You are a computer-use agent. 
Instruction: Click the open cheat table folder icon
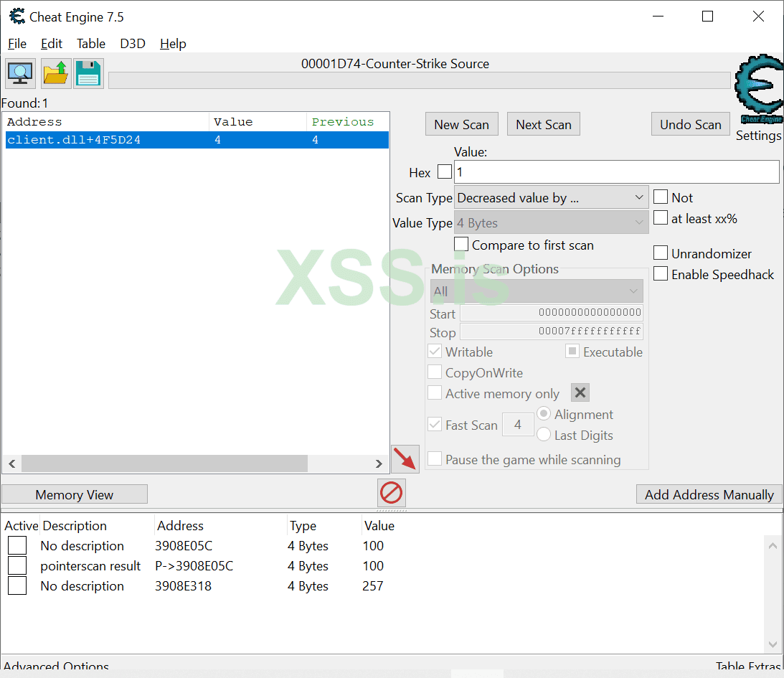click(x=55, y=73)
